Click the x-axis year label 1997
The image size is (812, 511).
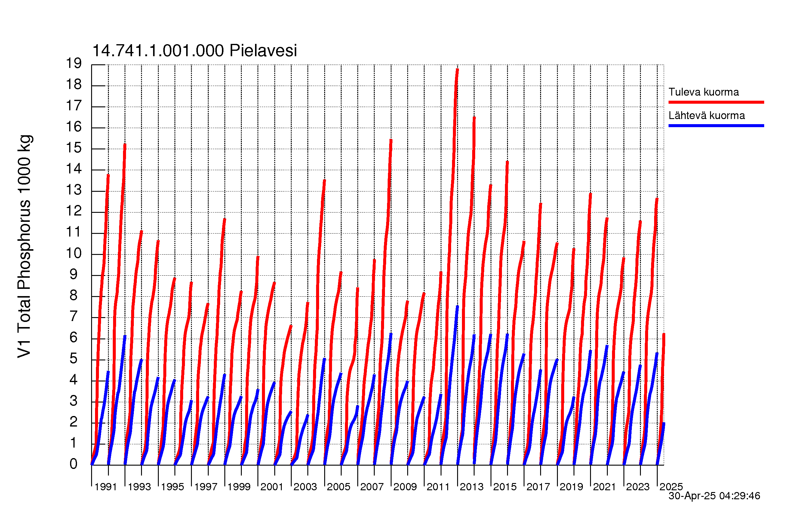(206, 487)
